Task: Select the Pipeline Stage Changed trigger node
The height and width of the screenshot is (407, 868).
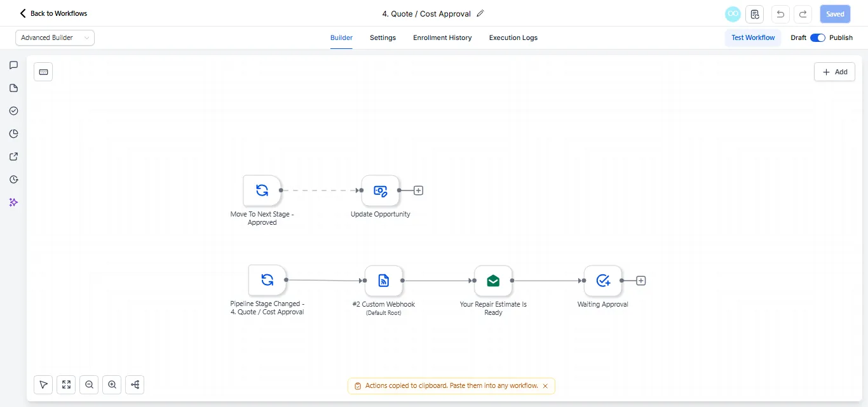Action: [267, 280]
